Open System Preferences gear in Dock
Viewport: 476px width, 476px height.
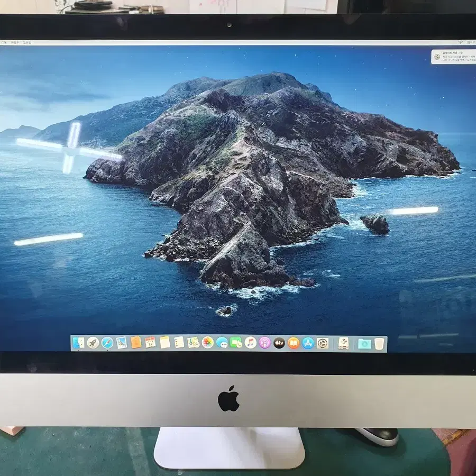pos(323,343)
